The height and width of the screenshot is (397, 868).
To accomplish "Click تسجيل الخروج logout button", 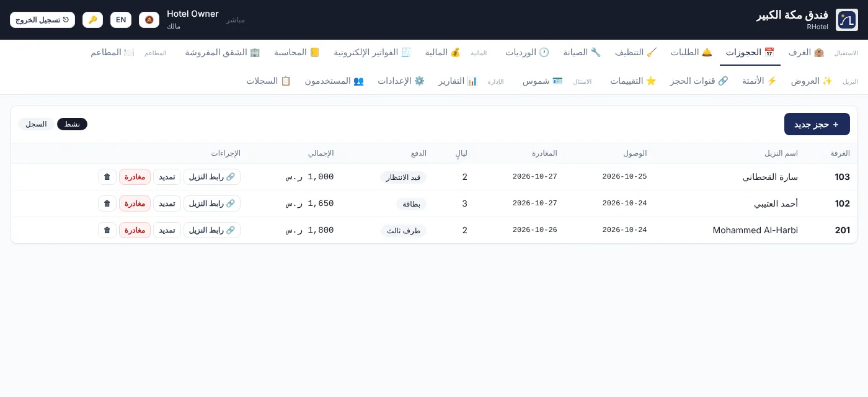I will 42,20.
